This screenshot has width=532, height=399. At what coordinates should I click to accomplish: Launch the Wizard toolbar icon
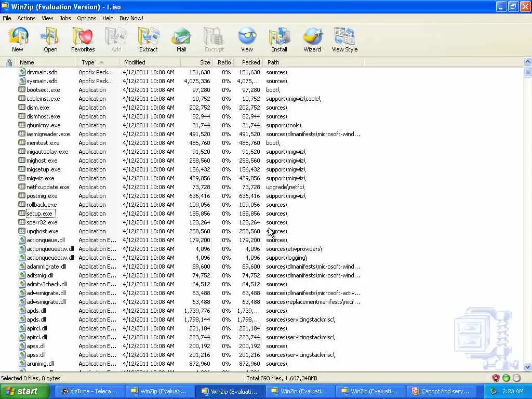312,39
